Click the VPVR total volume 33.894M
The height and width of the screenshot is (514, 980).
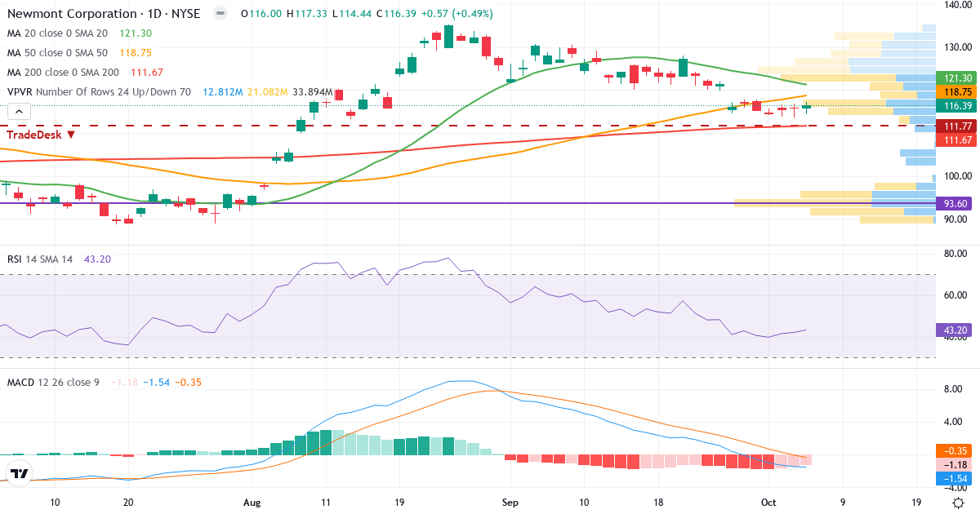click(x=312, y=92)
